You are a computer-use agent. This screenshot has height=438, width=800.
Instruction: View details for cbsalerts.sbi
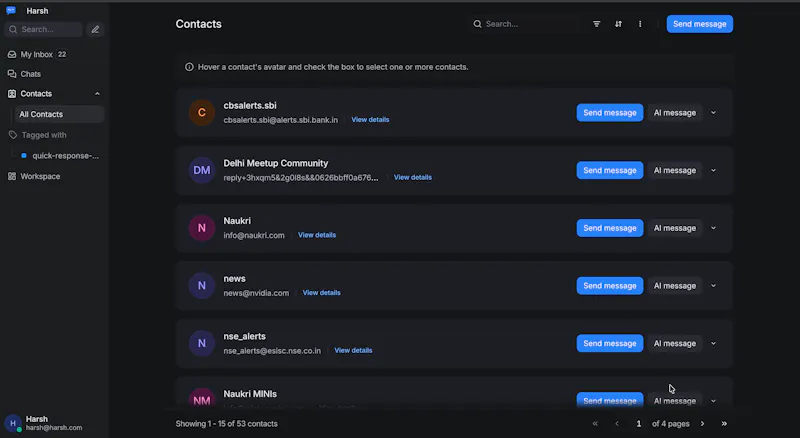click(370, 119)
